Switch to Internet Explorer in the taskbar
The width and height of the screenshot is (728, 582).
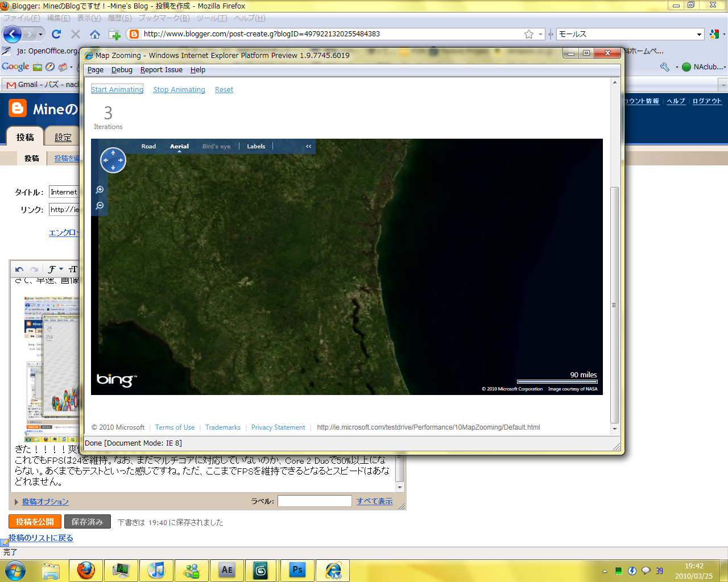tap(333, 570)
